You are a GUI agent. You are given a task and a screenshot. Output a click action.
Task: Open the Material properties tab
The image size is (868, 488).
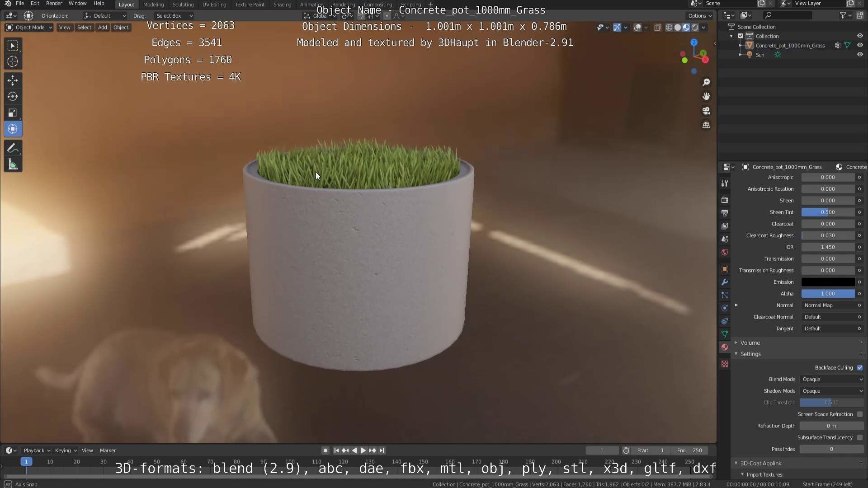click(x=725, y=347)
